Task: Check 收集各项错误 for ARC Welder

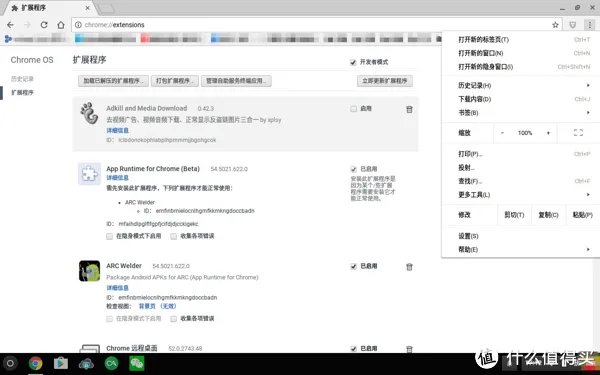Action: pyautogui.click(x=174, y=319)
